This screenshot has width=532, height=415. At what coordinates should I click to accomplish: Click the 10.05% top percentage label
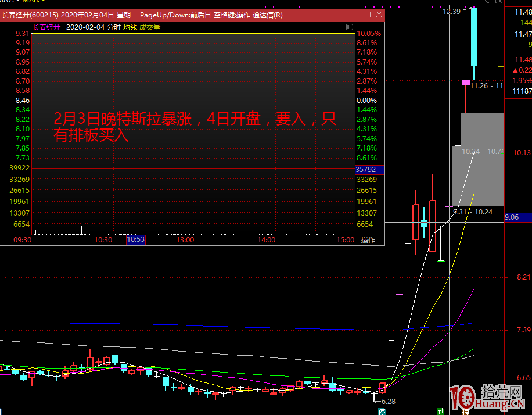click(369, 34)
